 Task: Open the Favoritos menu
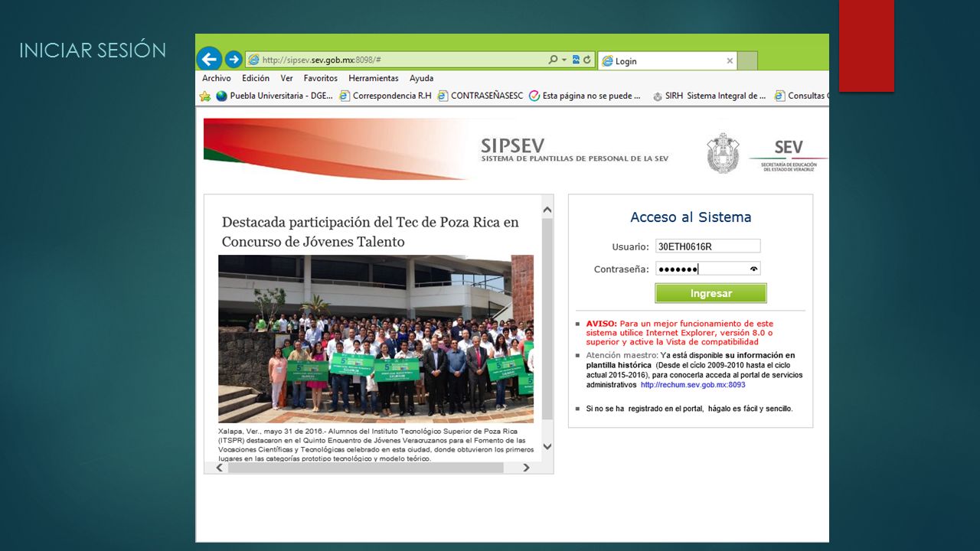(x=320, y=78)
